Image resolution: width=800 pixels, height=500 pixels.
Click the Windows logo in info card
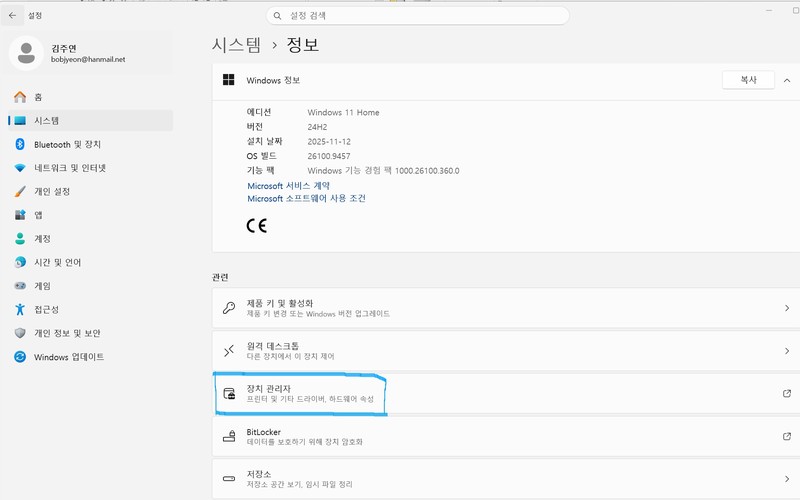tap(229, 80)
